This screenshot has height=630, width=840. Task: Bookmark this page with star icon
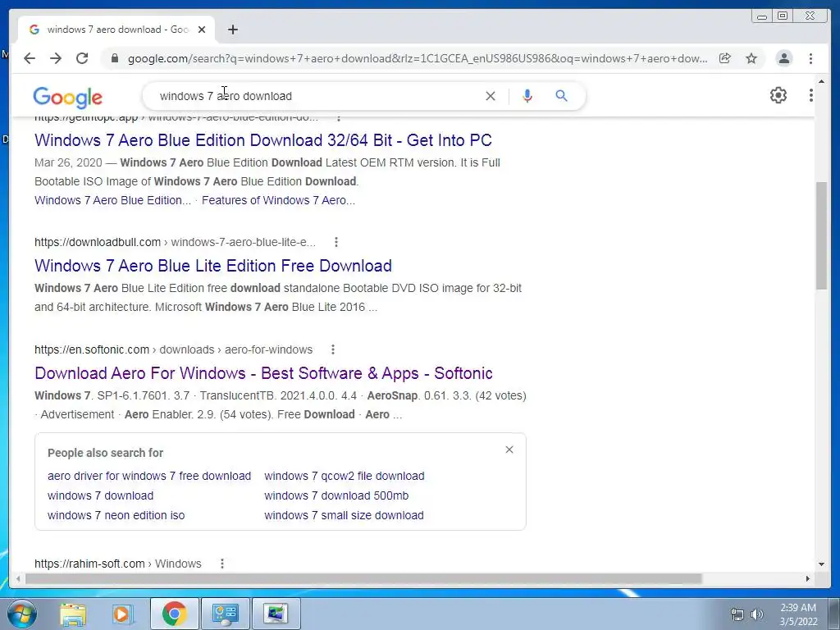coord(751,58)
